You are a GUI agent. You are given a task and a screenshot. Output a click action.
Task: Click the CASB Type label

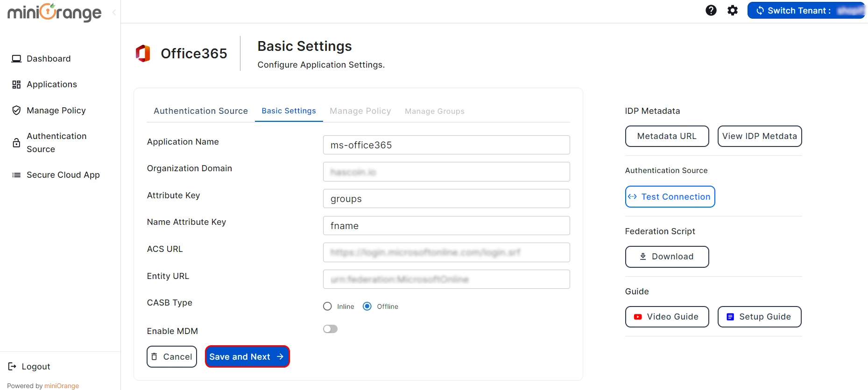click(x=169, y=303)
